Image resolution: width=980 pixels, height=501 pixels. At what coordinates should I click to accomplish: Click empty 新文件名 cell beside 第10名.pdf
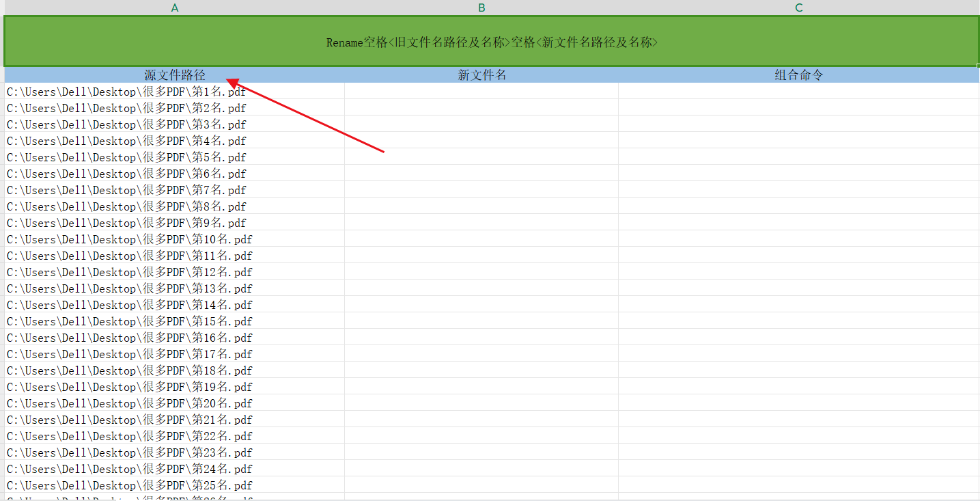[481, 239]
